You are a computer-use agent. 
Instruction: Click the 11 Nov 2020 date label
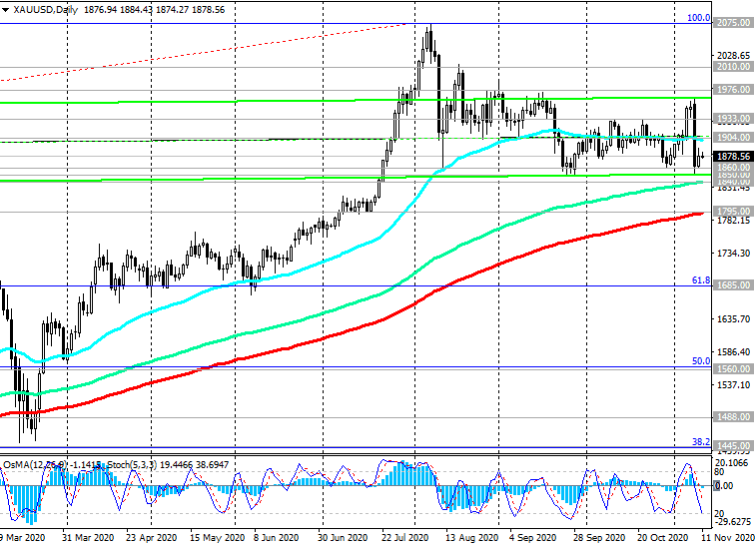click(728, 537)
